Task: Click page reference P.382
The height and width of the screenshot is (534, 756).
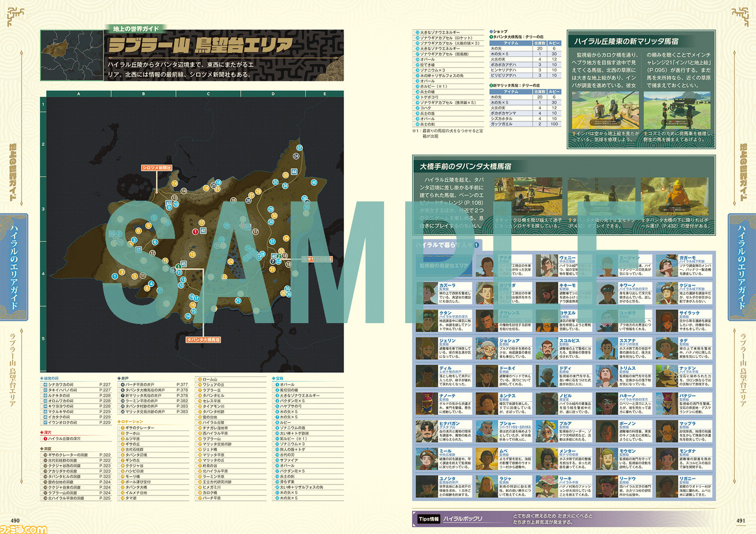Action: (183, 400)
